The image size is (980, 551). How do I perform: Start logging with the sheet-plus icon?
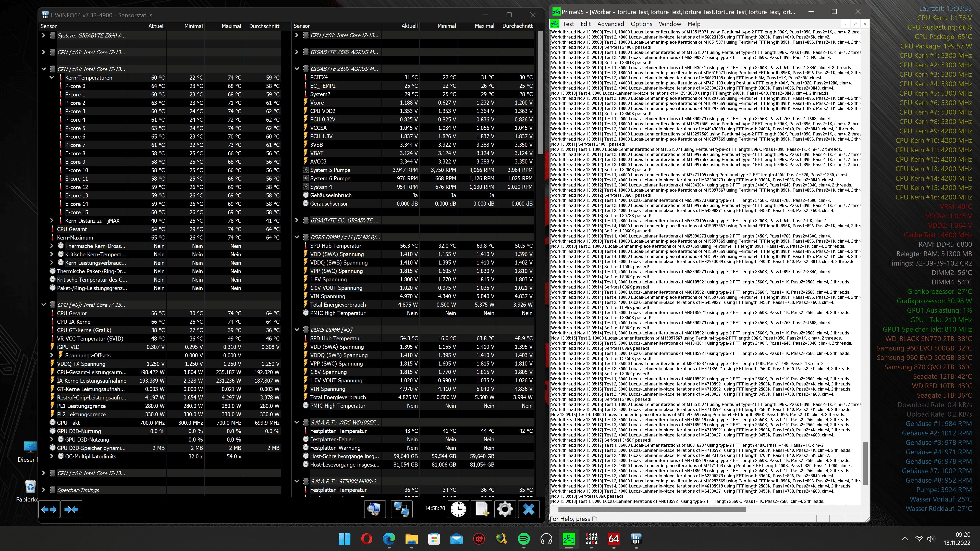482,509
